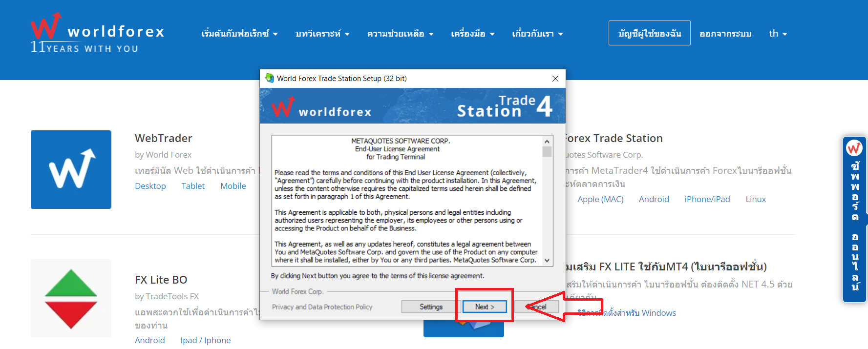Click Cancel in the setup dialog
Viewport: 868px width, 349px height.
tap(536, 307)
